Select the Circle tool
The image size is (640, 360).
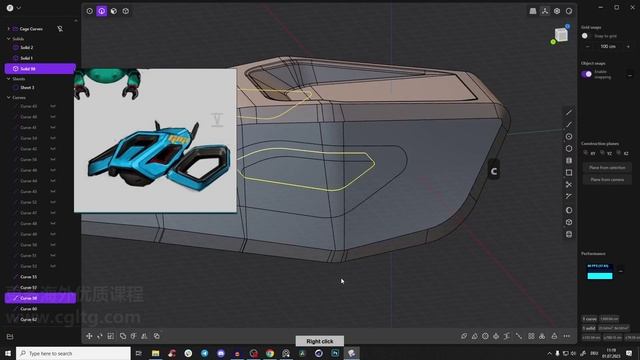click(569, 136)
